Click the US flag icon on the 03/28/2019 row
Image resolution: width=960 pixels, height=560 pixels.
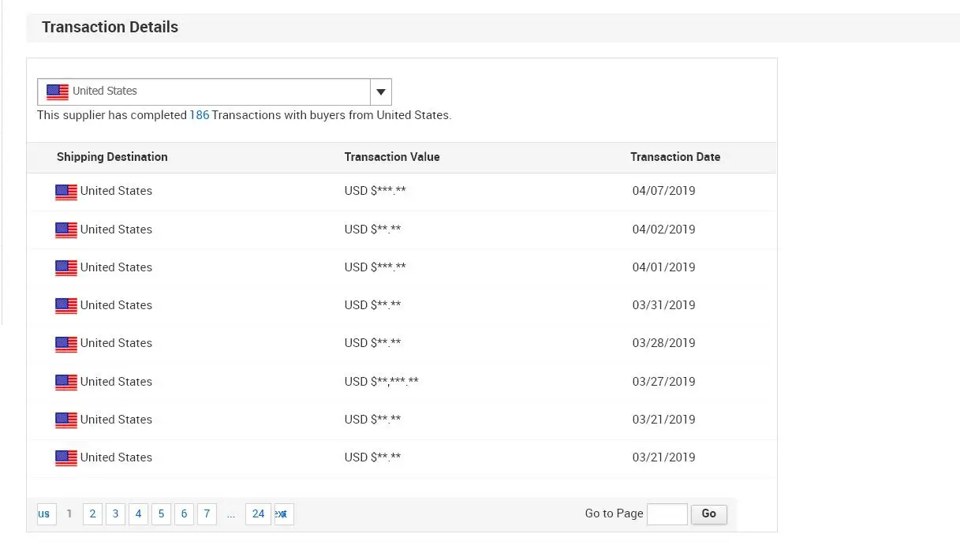[x=65, y=343]
